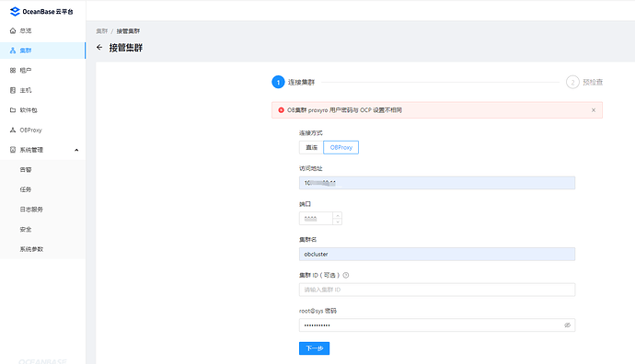The image size is (635, 364).
Task: Select the 直连 connection mode
Action: click(311, 147)
